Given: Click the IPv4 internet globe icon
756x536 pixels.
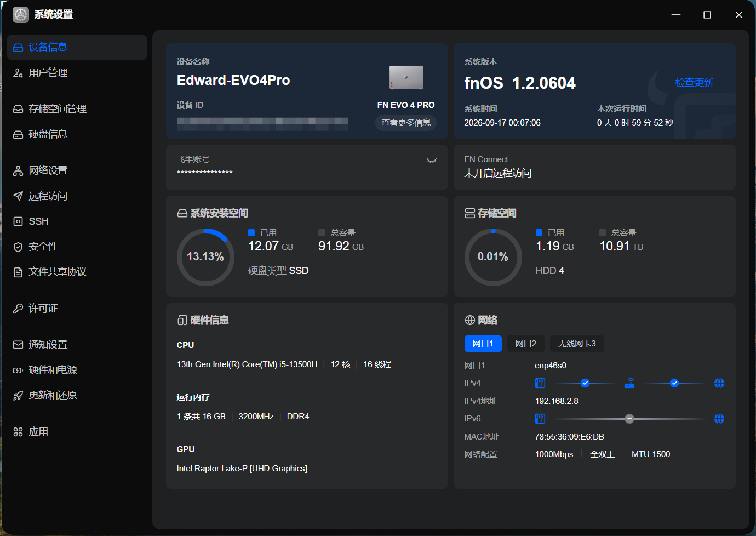Looking at the screenshot, I should pos(719,383).
